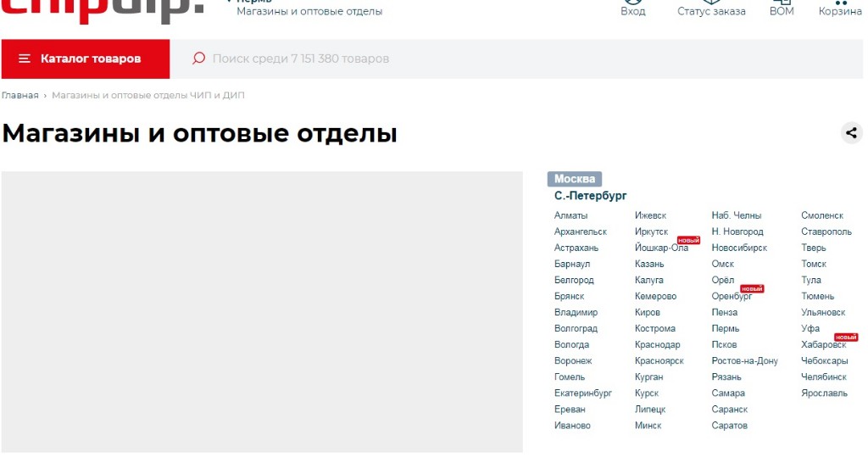Open the Вход login link

coord(632,8)
